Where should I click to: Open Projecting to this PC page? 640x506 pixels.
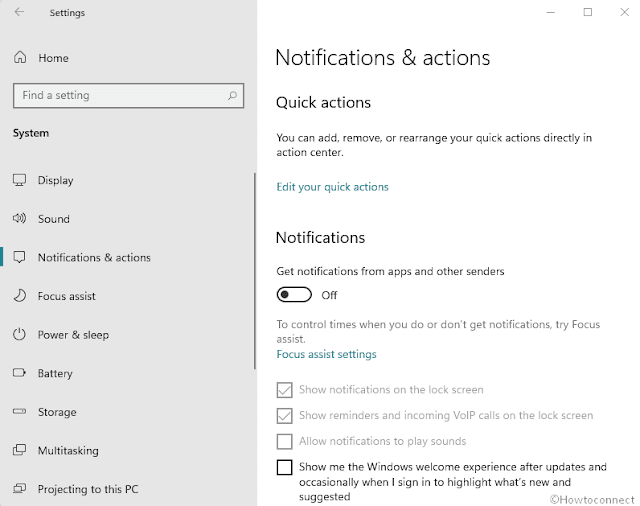88,489
